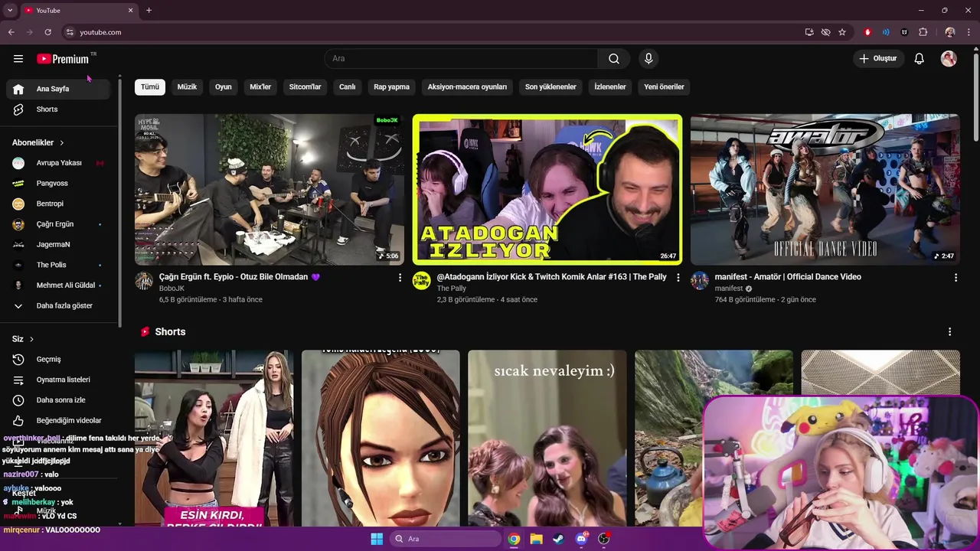Play the Lara Croft face Short
The width and height of the screenshot is (980, 551).
point(381,439)
